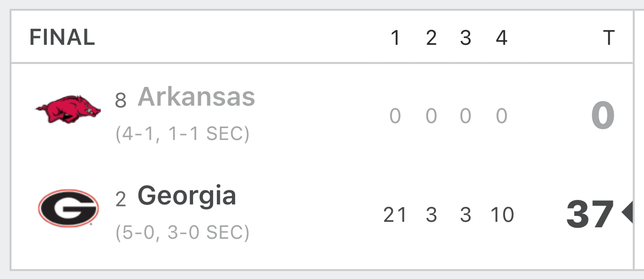
Task: Click Georgia record (5-0, 3-0 SEC)
Action: [182, 232]
